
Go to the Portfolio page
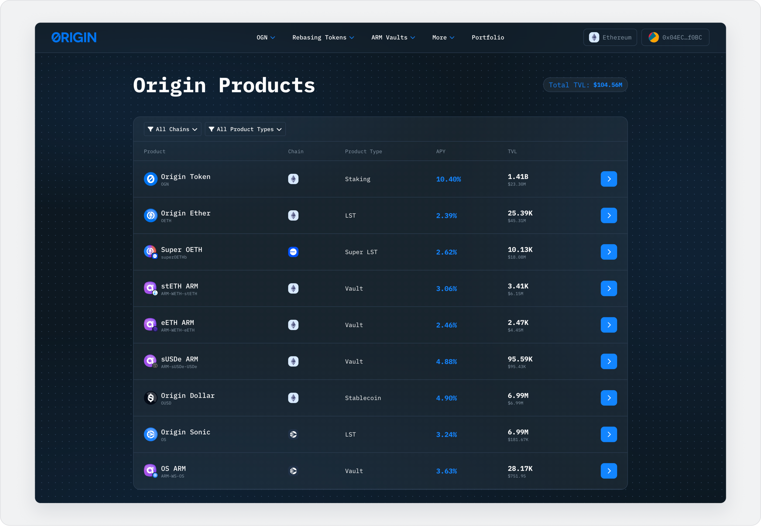point(488,38)
